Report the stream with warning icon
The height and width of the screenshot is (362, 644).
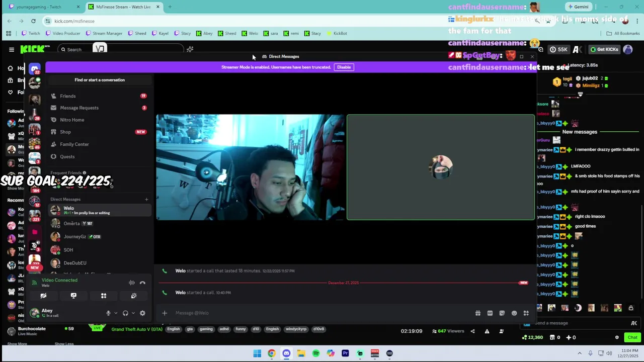[487, 331]
